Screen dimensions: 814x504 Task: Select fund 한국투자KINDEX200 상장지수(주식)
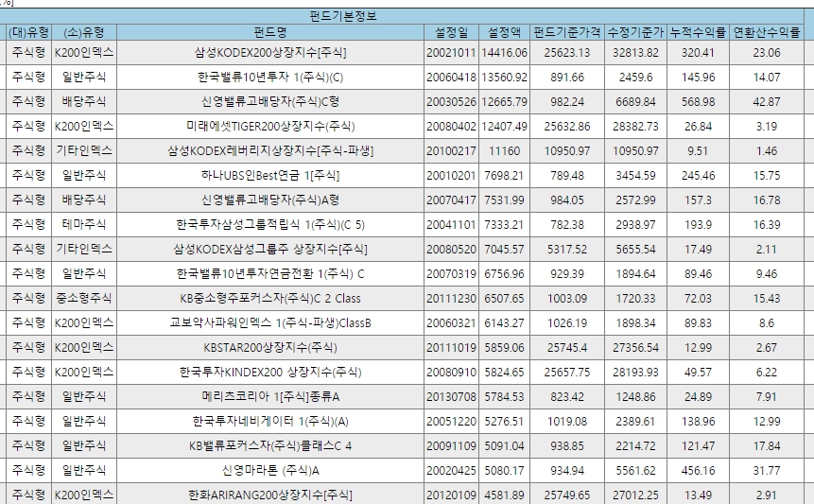pos(270,373)
